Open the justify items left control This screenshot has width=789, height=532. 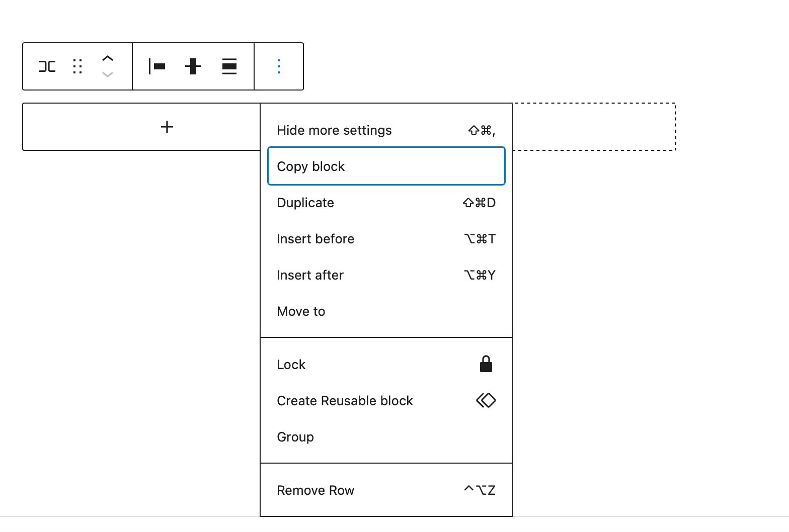click(157, 66)
